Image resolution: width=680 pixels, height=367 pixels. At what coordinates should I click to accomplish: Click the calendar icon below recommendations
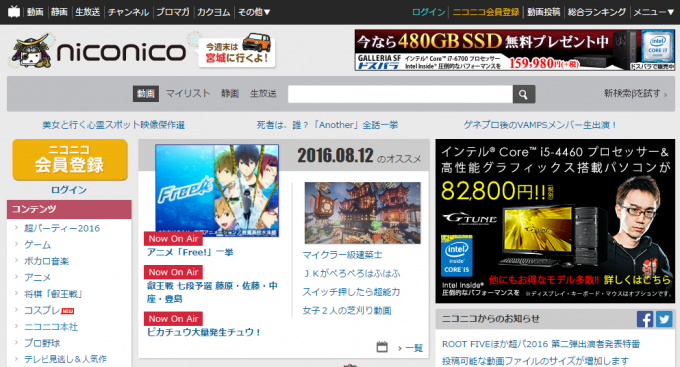pyautogui.click(x=382, y=347)
